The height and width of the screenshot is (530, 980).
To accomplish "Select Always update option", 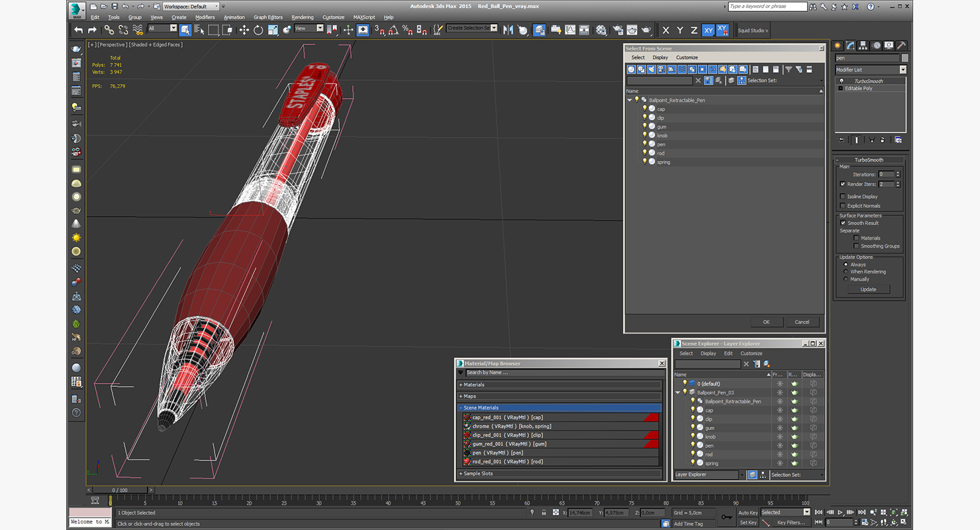I will click(x=846, y=264).
